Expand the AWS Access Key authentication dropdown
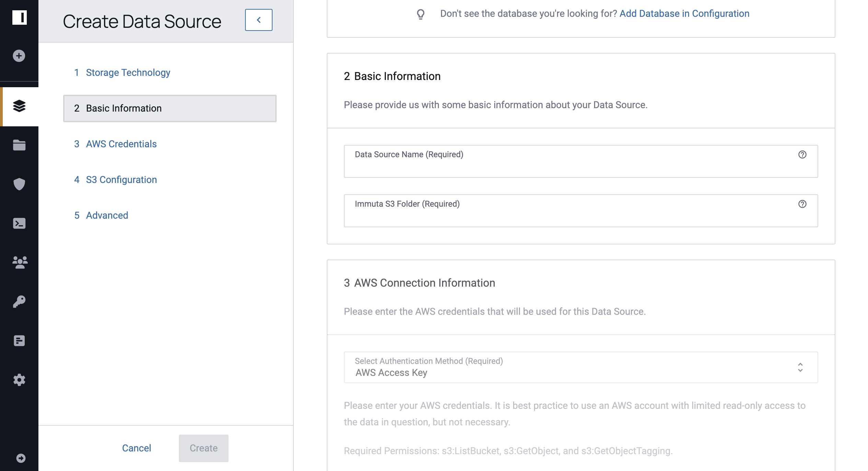 tap(801, 367)
